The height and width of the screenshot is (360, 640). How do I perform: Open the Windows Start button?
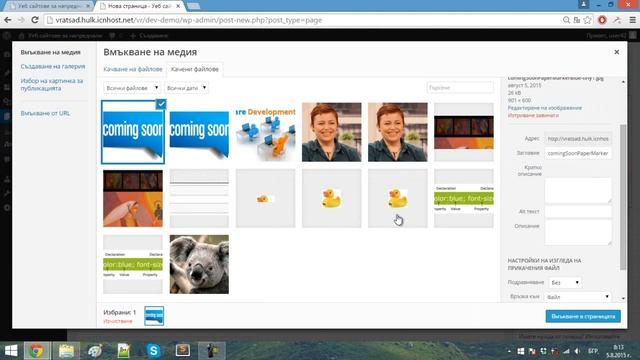(x=11, y=351)
